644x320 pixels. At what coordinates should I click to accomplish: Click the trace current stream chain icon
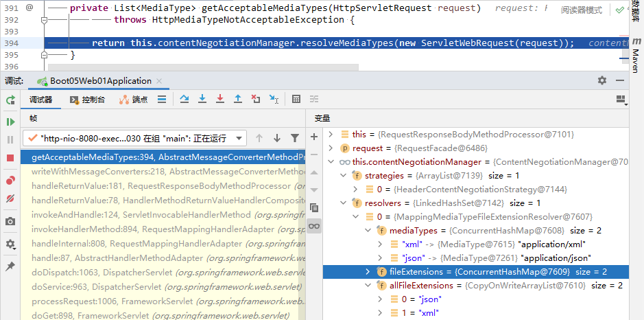(x=314, y=99)
